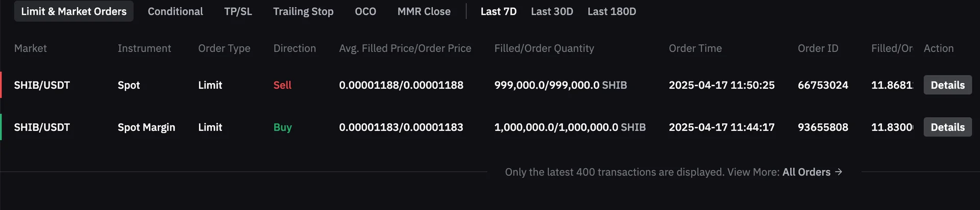Image resolution: width=980 pixels, height=210 pixels.
Task: Select the Limit & Market Orders tab
Action: (73, 11)
